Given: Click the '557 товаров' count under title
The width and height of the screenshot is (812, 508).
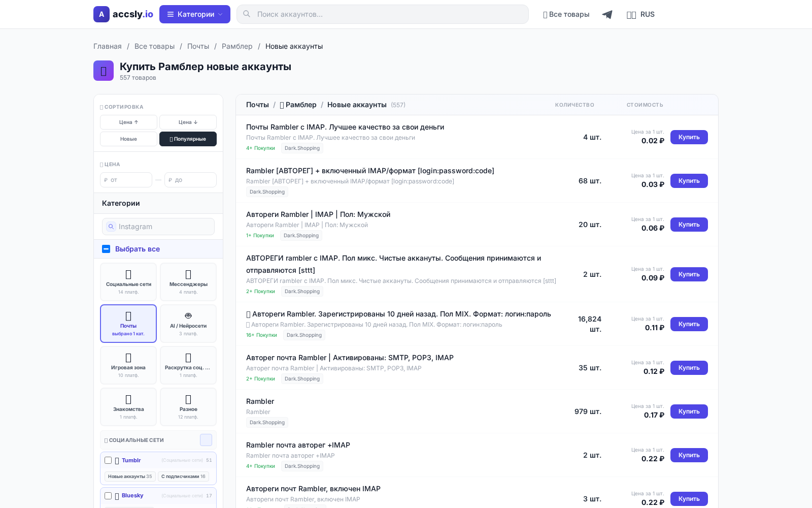Looking at the screenshot, I should (x=138, y=78).
